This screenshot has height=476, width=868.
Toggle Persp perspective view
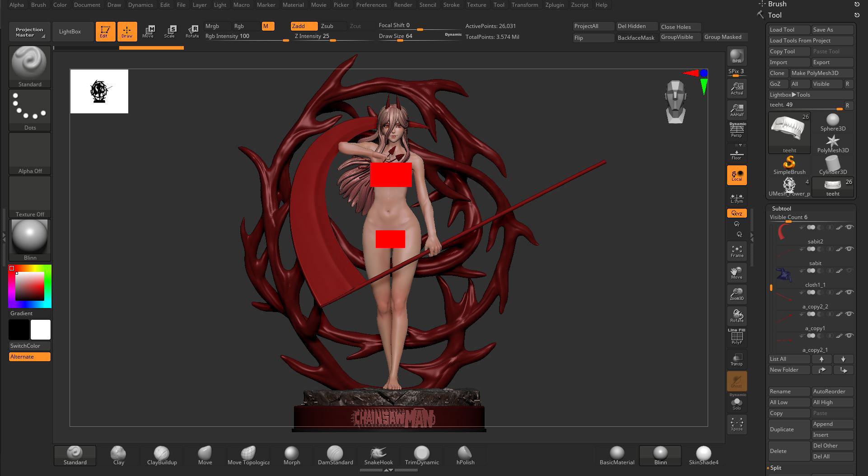(737, 131)
